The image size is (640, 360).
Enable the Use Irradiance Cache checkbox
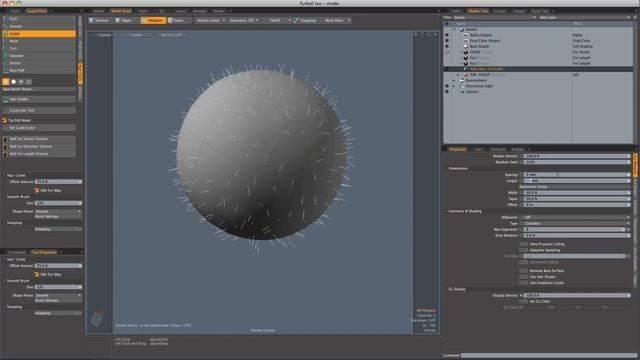(x=523, y=283)
